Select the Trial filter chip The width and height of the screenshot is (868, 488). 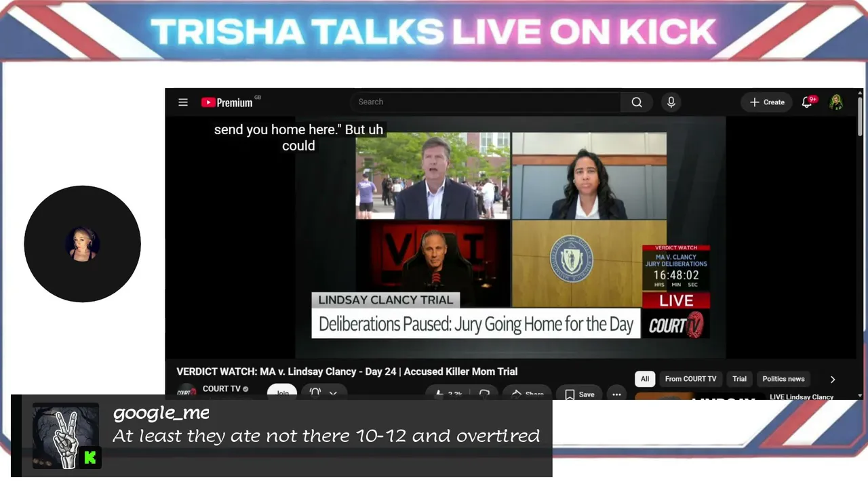click(x=739, y=379)
